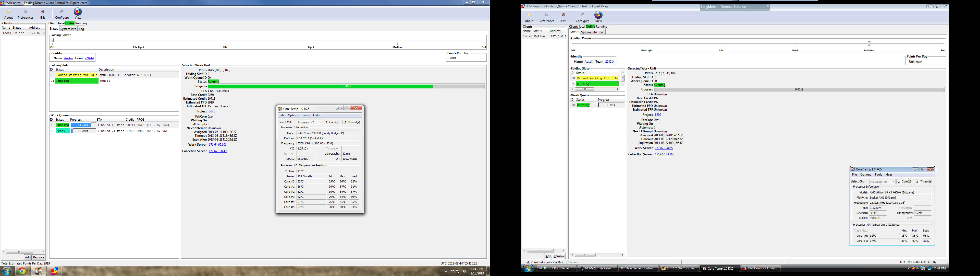Click Exit in the local FAHControl toolbar
Viewport: 980px width, 276px height.
43,14
